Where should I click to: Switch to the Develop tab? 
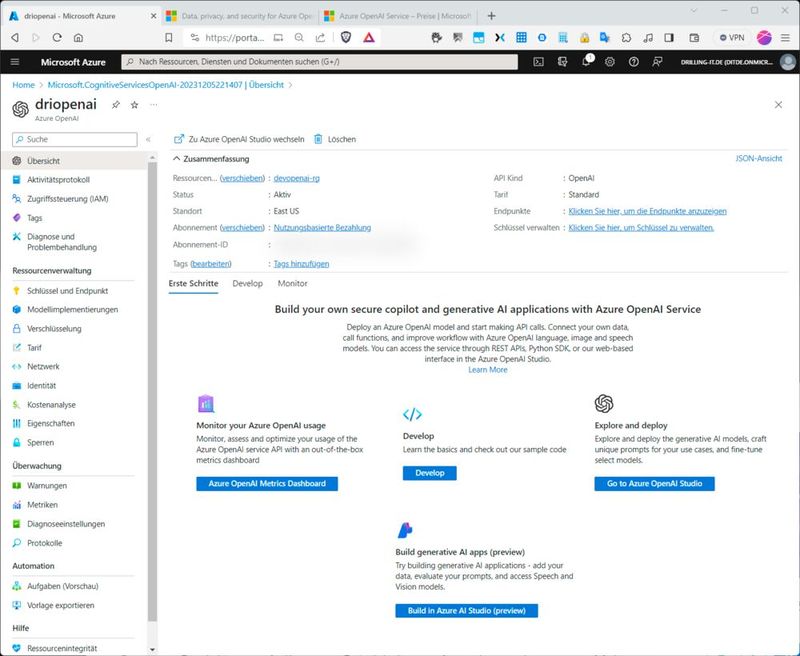click(247, 283)
